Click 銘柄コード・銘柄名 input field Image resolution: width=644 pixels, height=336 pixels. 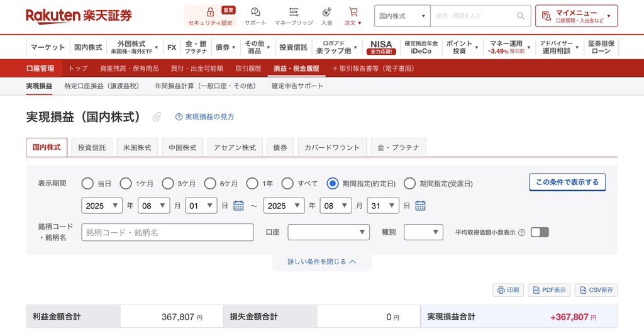pyautogui.click(x=167, y=232)
